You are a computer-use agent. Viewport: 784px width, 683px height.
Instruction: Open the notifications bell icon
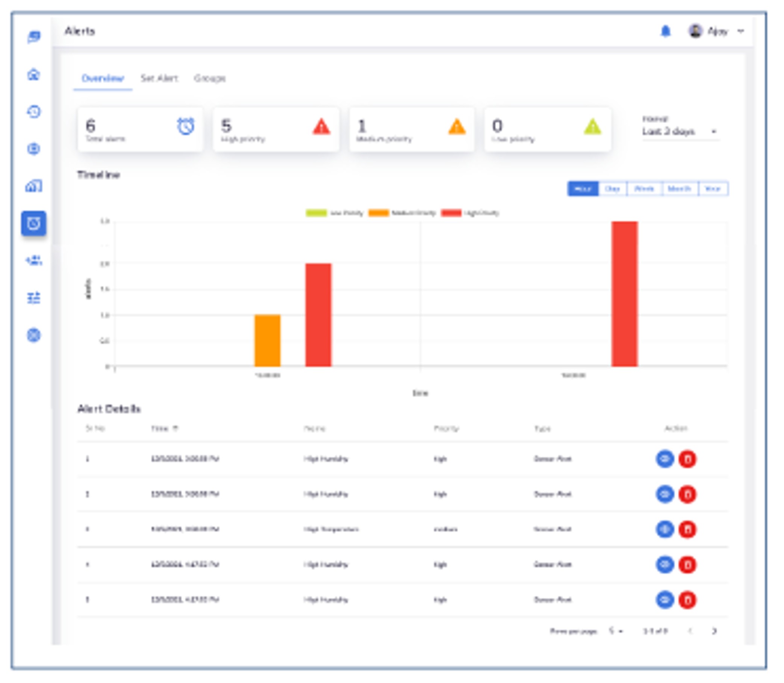pyautogui.click(x=666, y=31)
